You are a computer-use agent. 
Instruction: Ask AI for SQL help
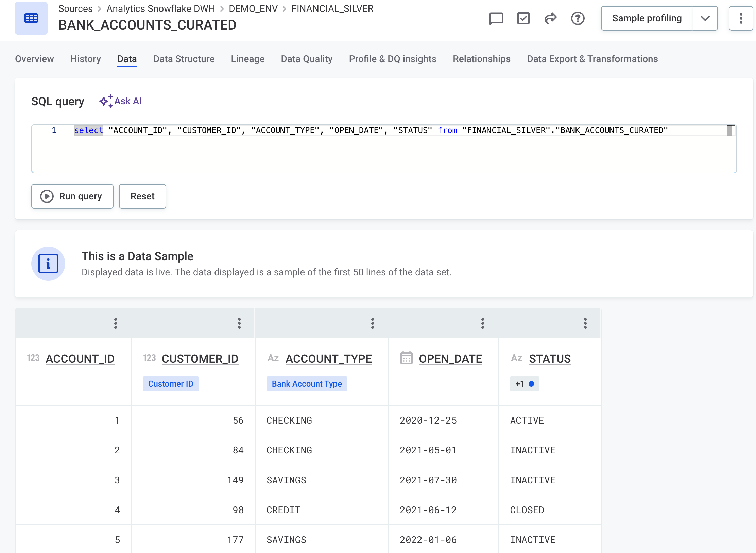pyautogui.click(x=120, y=101)
